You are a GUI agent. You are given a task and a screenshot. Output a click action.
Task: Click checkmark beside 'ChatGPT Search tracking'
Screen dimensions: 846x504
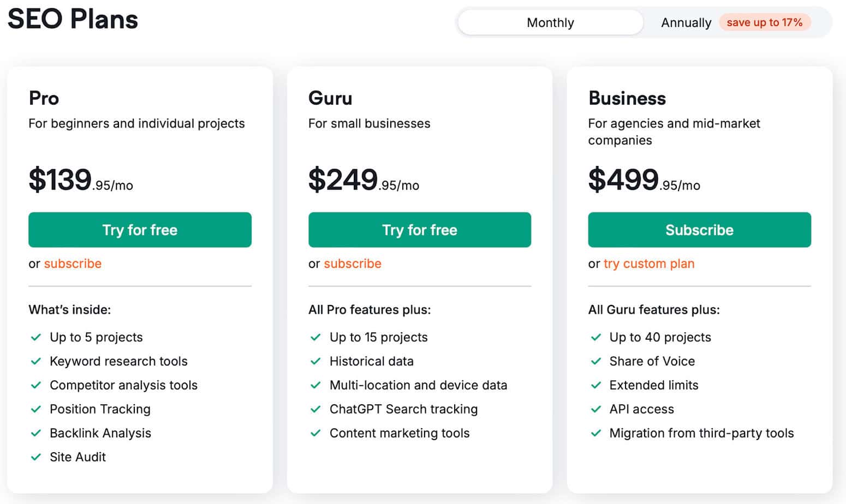315,409
